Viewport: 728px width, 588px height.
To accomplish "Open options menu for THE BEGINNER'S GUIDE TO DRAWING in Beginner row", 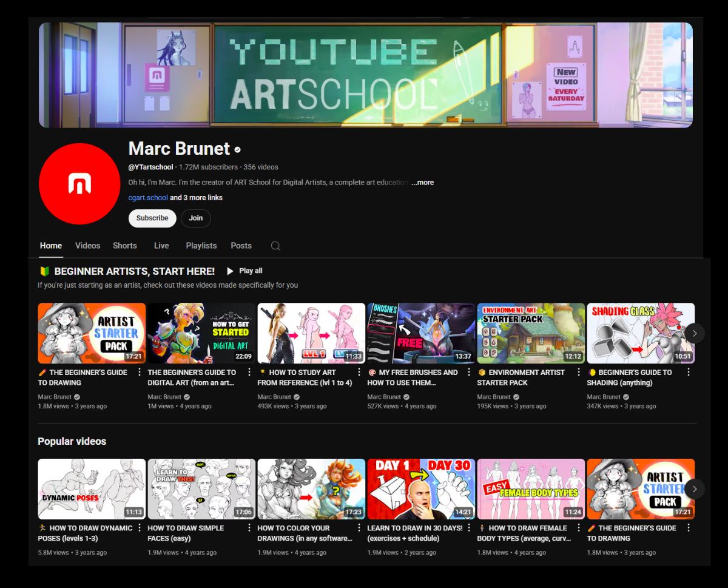I will click(140, 373).
